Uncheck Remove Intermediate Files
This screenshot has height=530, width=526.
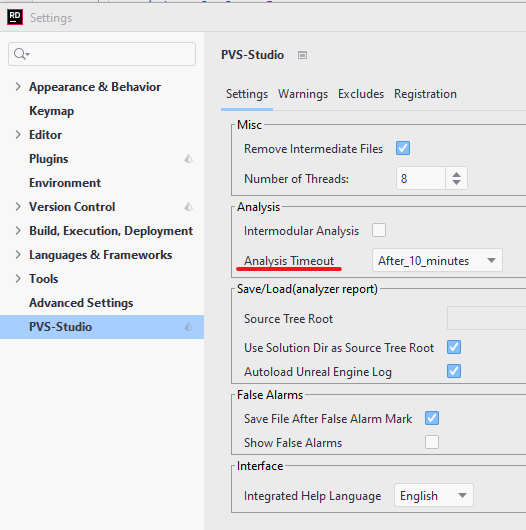pos(403,148)
